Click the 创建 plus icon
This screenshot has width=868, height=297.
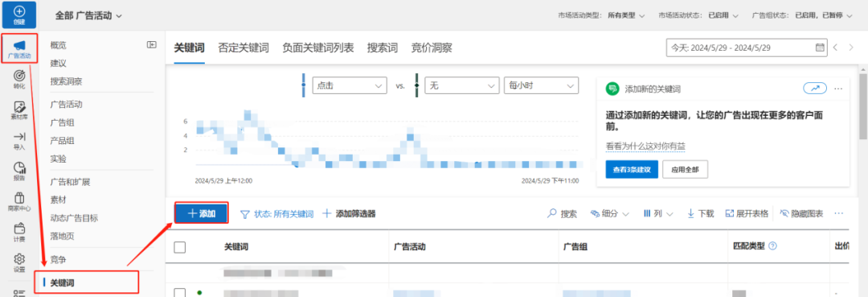click(x=19, y=11)
